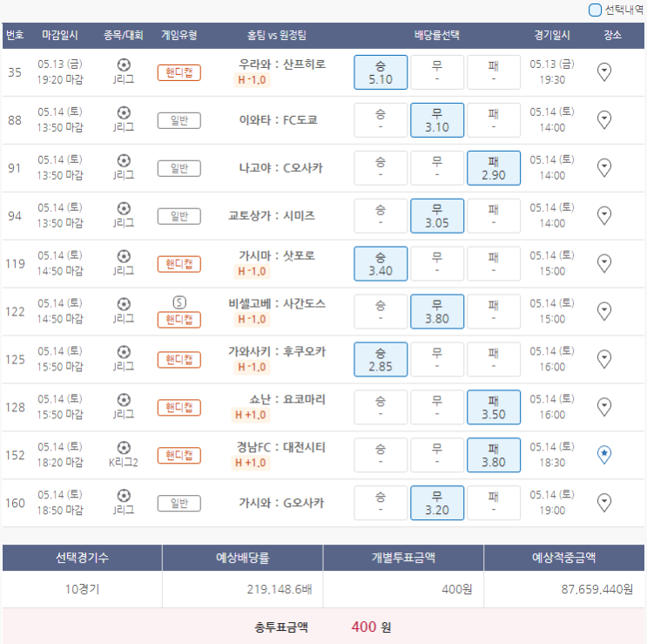Deselect 무 3.10 for 이와타 vs FC도쿄

[x=437, y=120]
